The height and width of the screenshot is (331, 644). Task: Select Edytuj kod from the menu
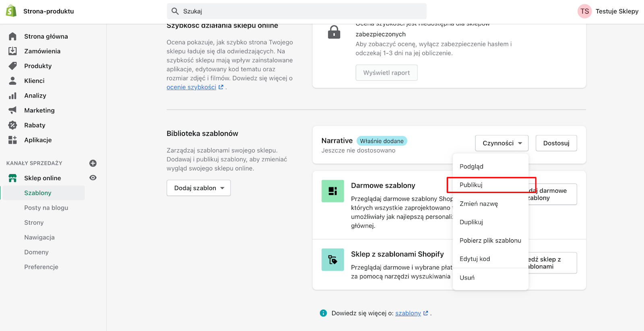pyautogui.click(x=475, y=259)
